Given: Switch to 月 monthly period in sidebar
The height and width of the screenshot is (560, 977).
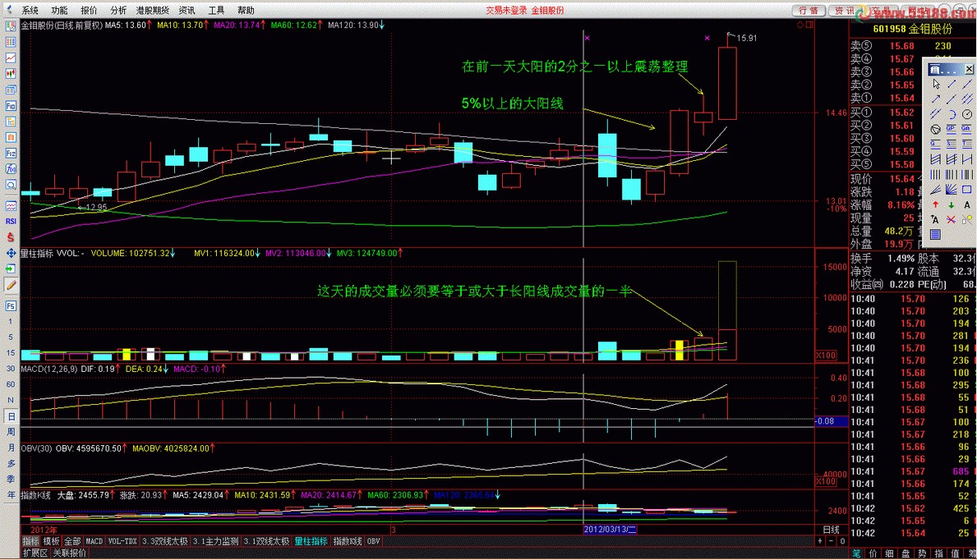Looking at the screenshot, I should click(x=11, y=448).
